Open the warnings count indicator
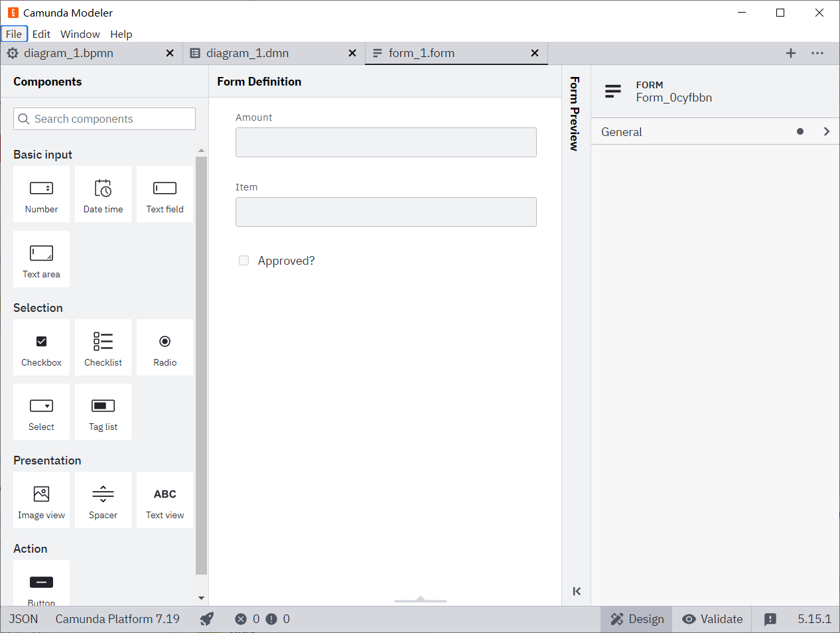The height and width of the screenshot is (633, 840). click(278, 619)
